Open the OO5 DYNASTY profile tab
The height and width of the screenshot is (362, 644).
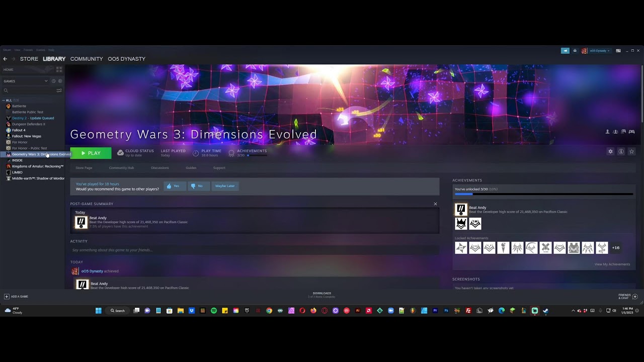126,59
